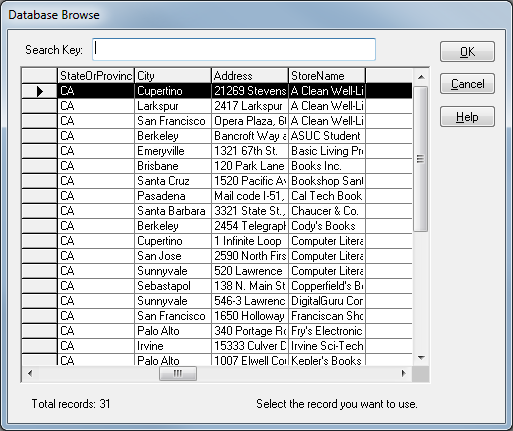Select the 'Franciscan' store name cell
The width and height of the screenshot is (513, 431).
[x=327, y=316]
